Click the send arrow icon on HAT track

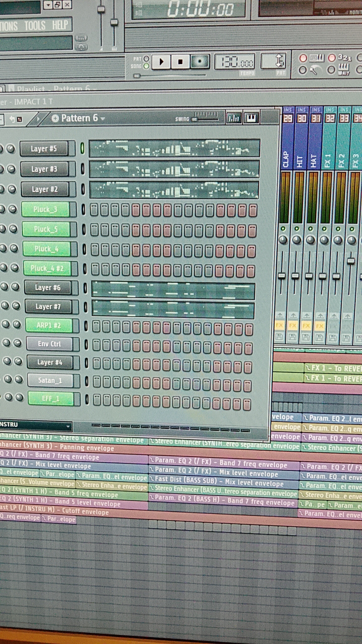pyautogui.click(x=307, y=316)
